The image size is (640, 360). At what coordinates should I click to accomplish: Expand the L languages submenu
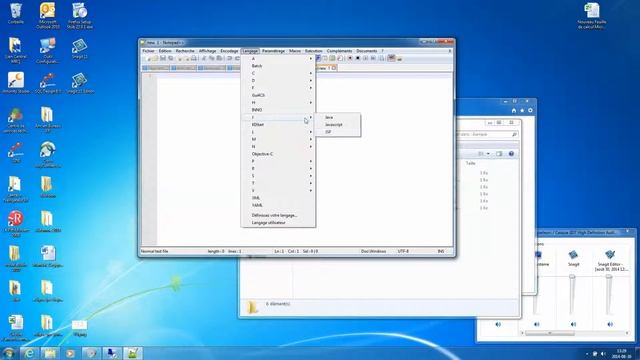(278, 132)
